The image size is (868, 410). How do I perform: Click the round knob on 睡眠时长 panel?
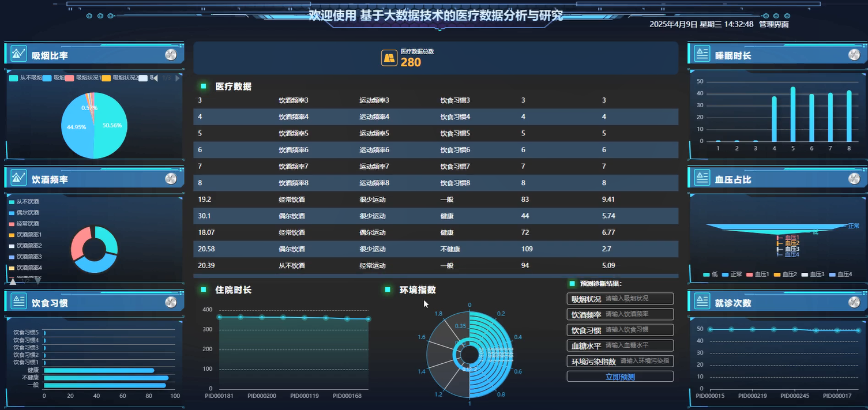click(x=854, y=55)
